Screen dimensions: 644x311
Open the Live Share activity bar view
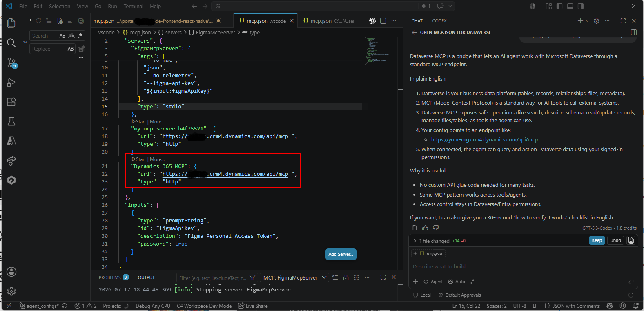11,161
